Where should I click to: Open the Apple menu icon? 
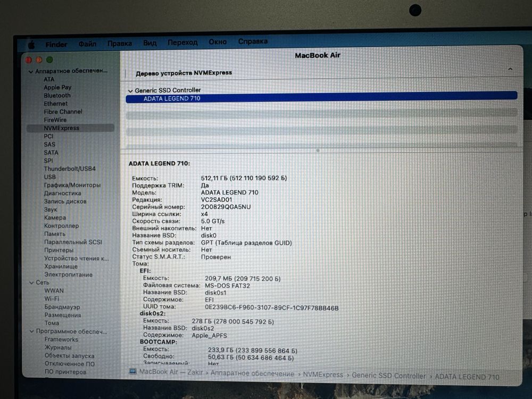[31, 45]
